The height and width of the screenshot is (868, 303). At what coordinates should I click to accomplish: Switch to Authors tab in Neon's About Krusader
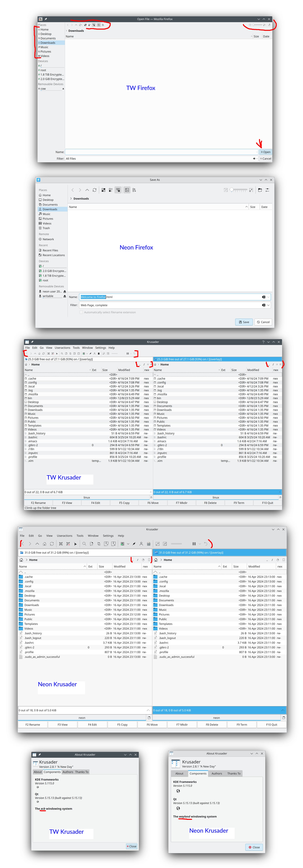coord(217,774)
